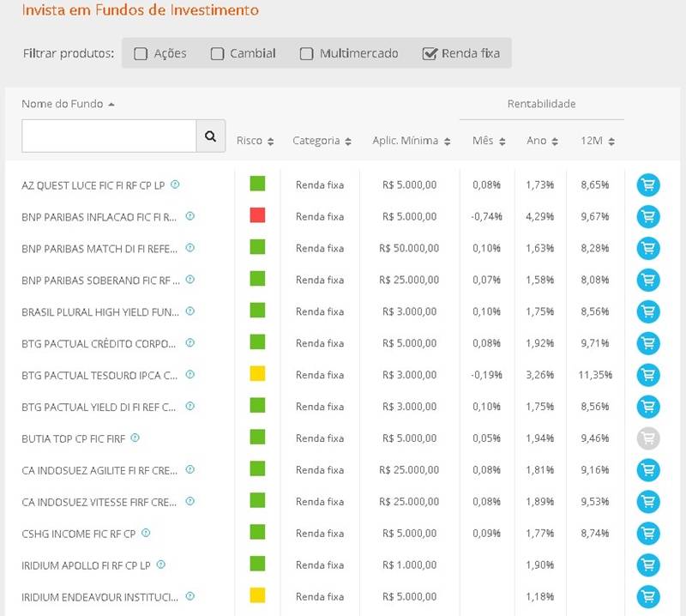
Task: Sort funds by Risco column
Action: click(x=255, y=141)
